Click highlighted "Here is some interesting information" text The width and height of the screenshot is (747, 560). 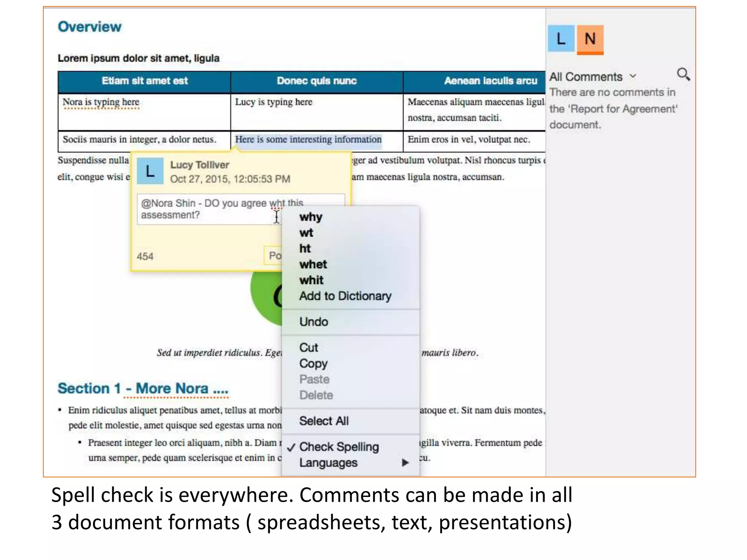tap(308, 140)
